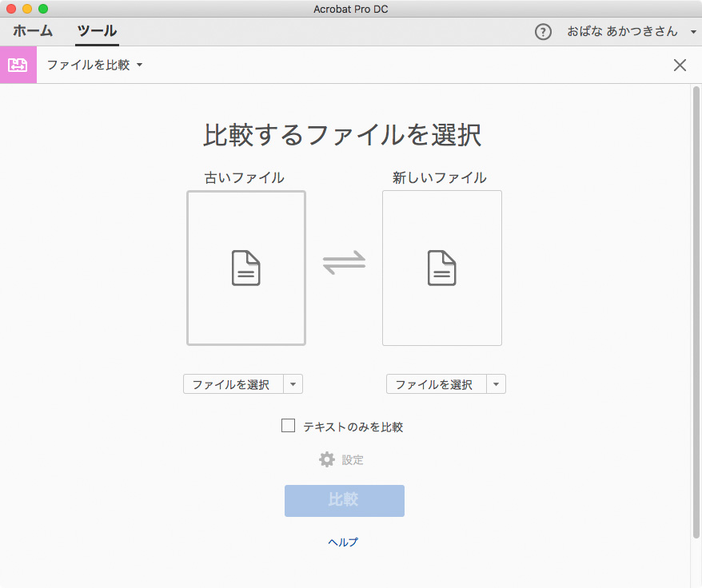Click the old file document placeholder icon
Image resolution: width=702 pixels, height=588 pixels.
245,268
